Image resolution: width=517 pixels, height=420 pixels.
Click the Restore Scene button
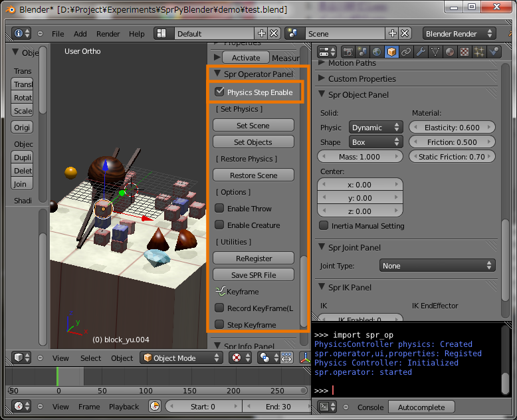click(253, 175)
